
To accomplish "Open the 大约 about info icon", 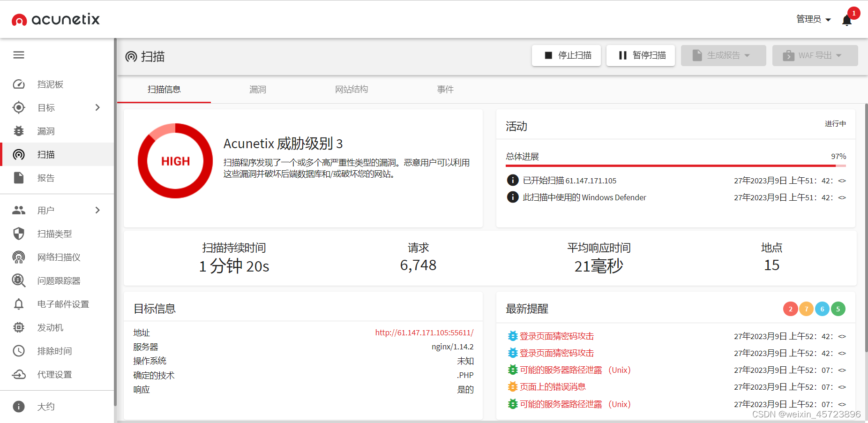I will click(x=19, y=407).
